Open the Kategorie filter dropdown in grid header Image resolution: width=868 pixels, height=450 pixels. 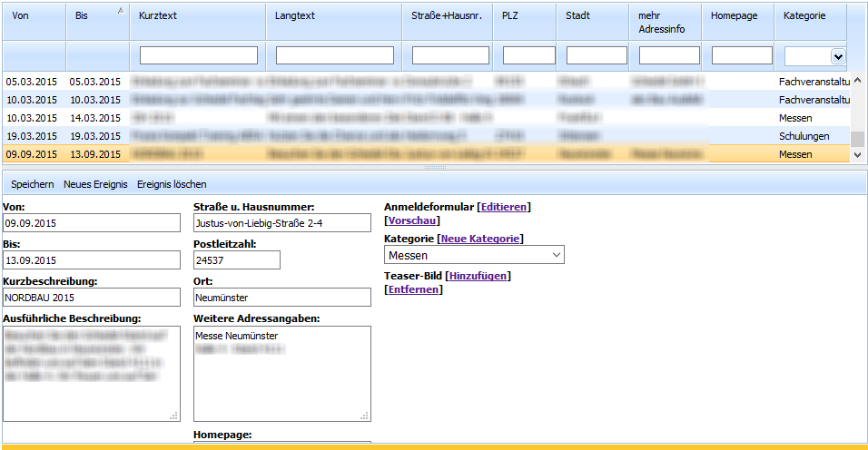[837, 56]
